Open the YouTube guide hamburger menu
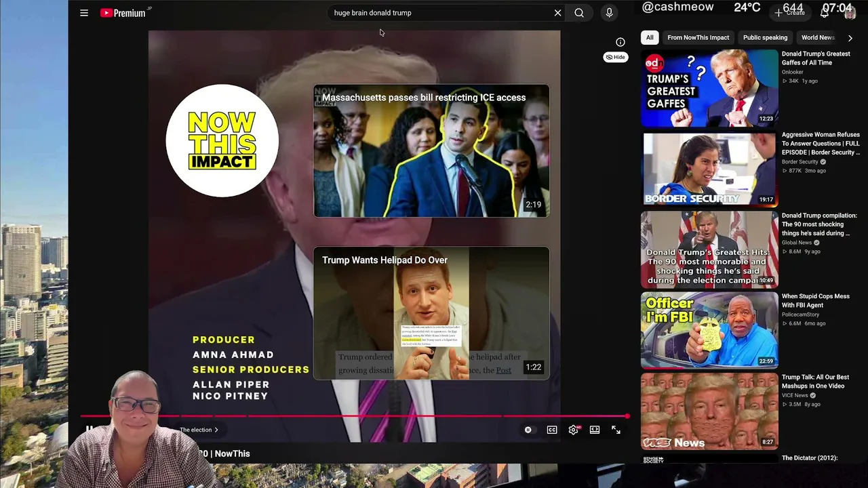This screenshot has width=868, height=488. [84, 13]
